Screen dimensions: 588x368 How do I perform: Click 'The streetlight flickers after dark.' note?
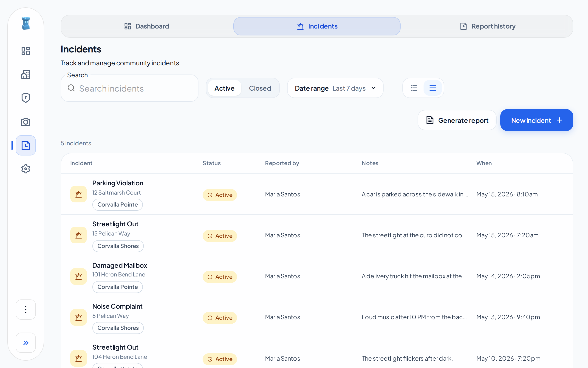tap(407, 359)
